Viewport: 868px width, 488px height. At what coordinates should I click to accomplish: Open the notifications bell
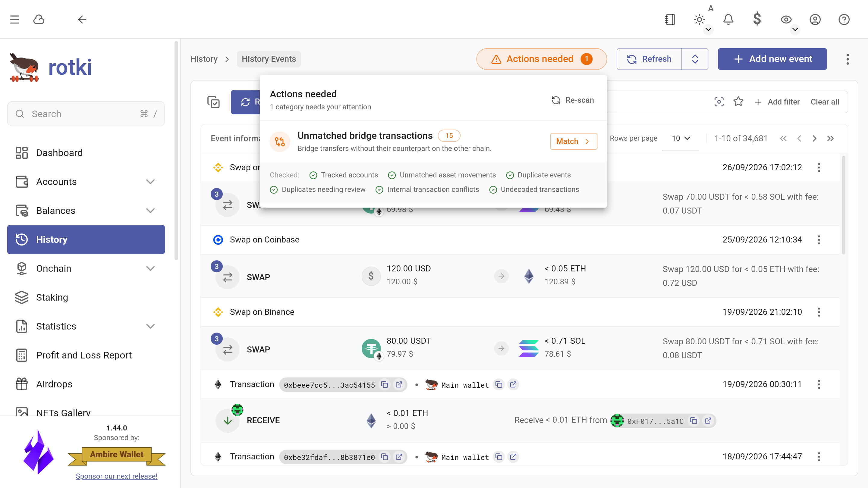(728, 20)
